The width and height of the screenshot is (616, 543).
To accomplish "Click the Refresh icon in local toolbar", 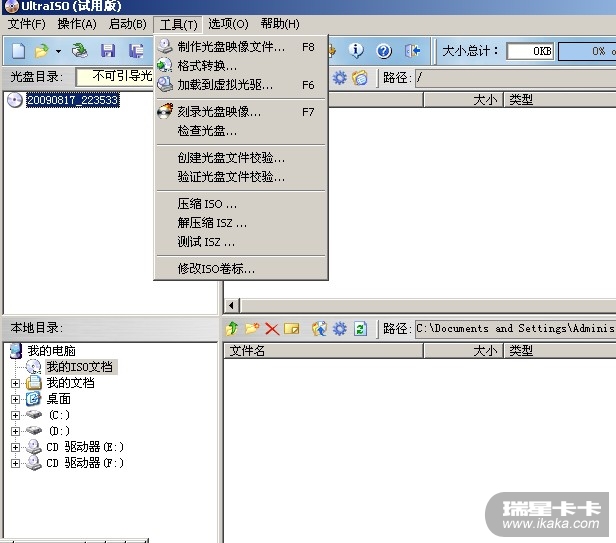I will pyautogui.click(x=360, y=328).
